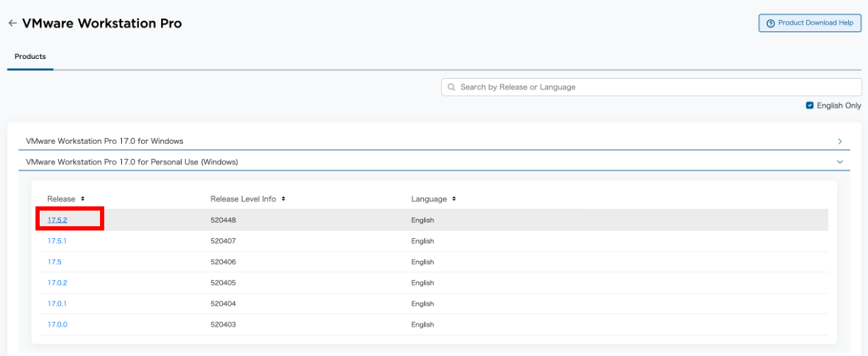Sort by Release Level Info column arrows
The height and width of the screenshot is (356, 868).
283,199
